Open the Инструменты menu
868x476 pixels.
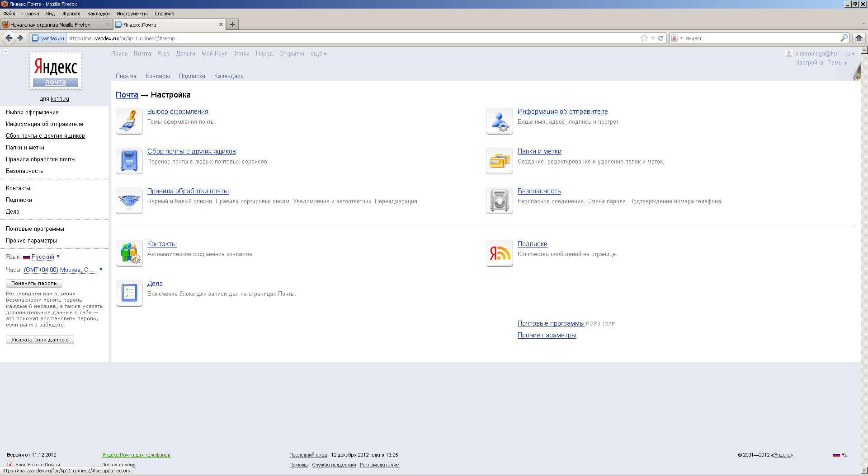tap(132, 14)
